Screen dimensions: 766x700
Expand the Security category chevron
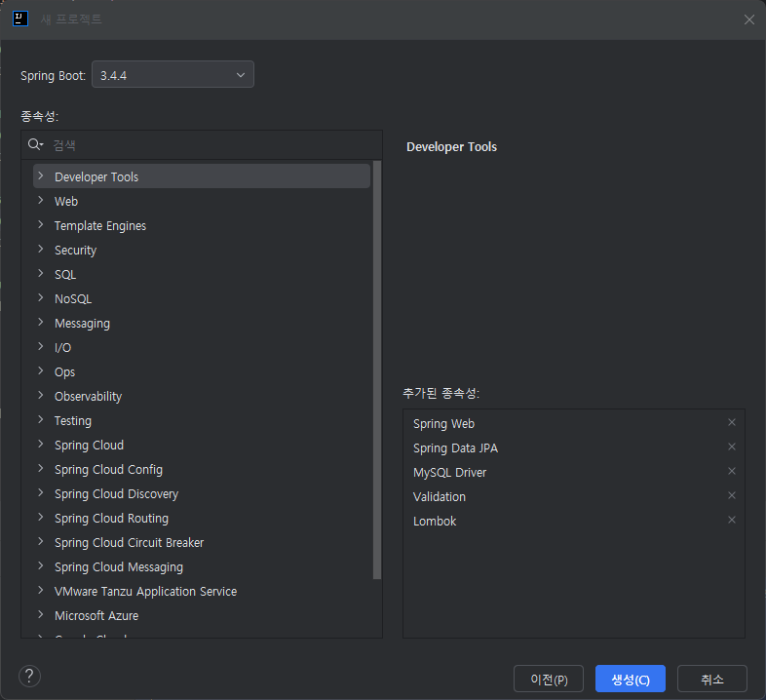click(x=41, y=250)
